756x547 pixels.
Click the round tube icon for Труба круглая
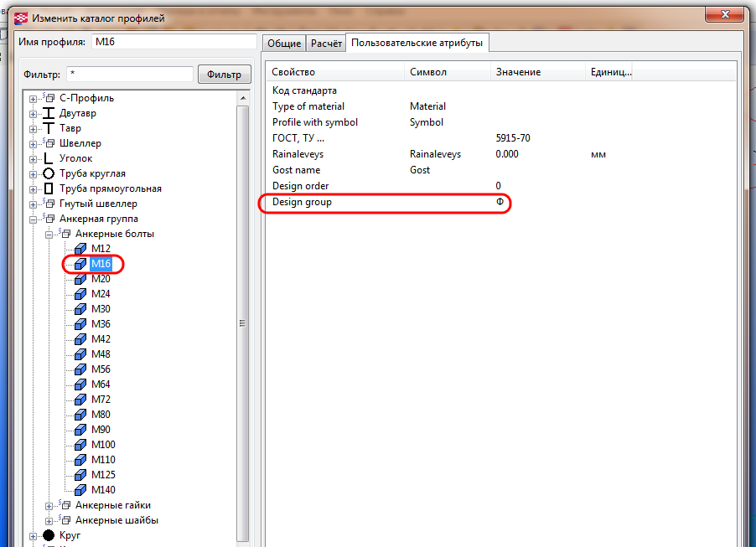pos(49,173)
